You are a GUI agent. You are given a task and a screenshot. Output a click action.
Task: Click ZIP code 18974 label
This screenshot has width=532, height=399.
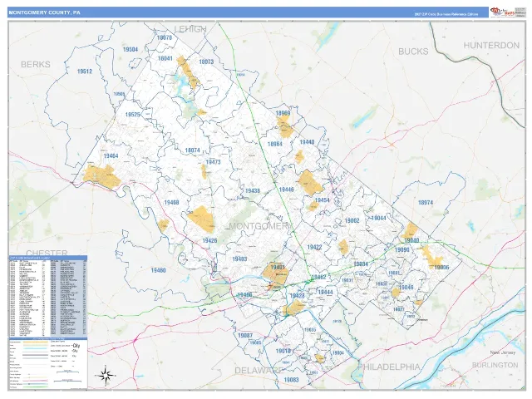pos(426,202)
